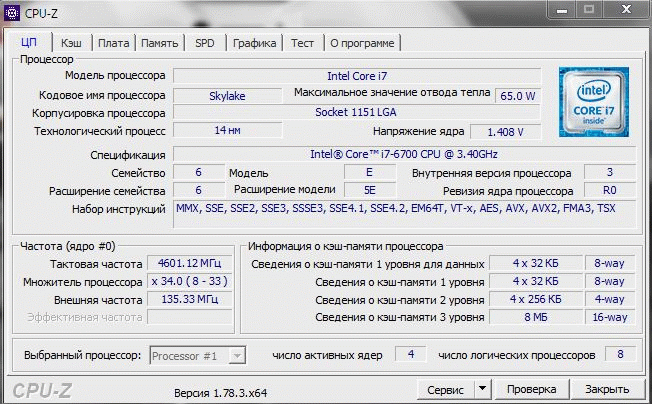Screen dimensions: 652x404
Task: Click the Закрыть button
Action: click(607, 389)
